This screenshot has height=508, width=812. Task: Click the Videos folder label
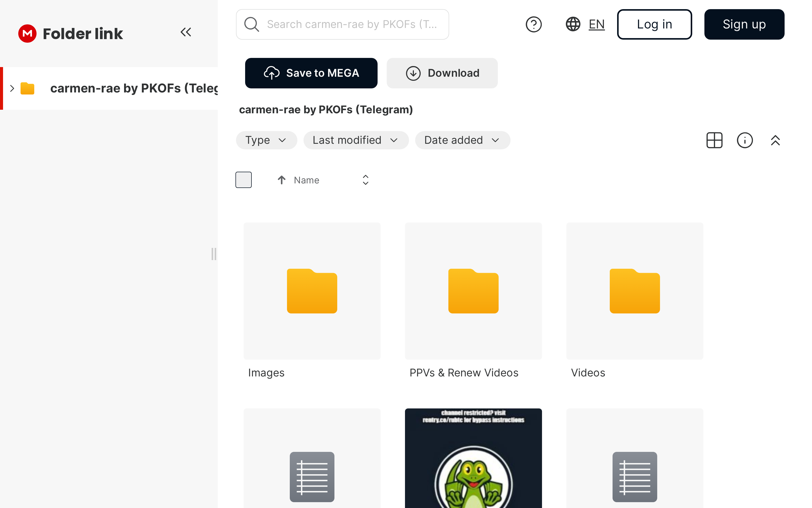(588, 373)
